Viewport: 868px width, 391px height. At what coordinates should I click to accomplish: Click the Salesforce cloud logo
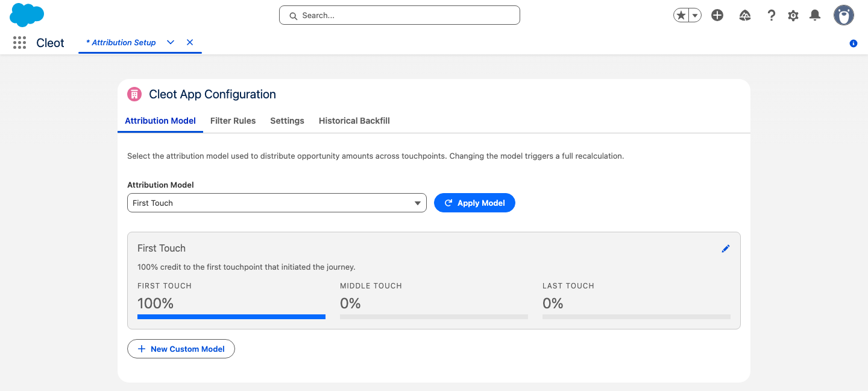click(27, 14)
